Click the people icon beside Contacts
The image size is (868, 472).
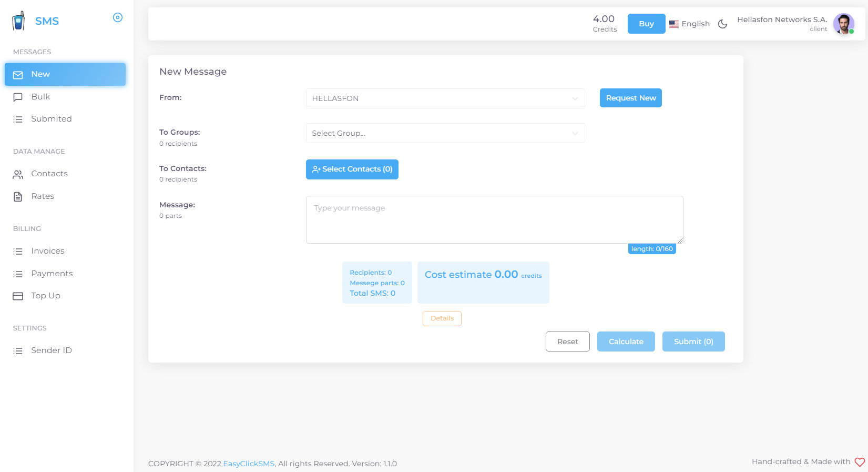tap(18, 174)
